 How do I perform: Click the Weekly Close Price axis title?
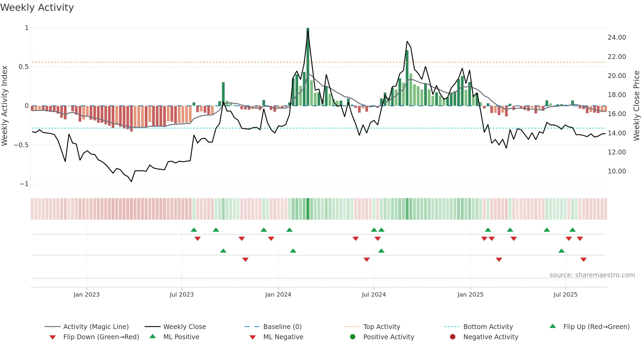636,106
